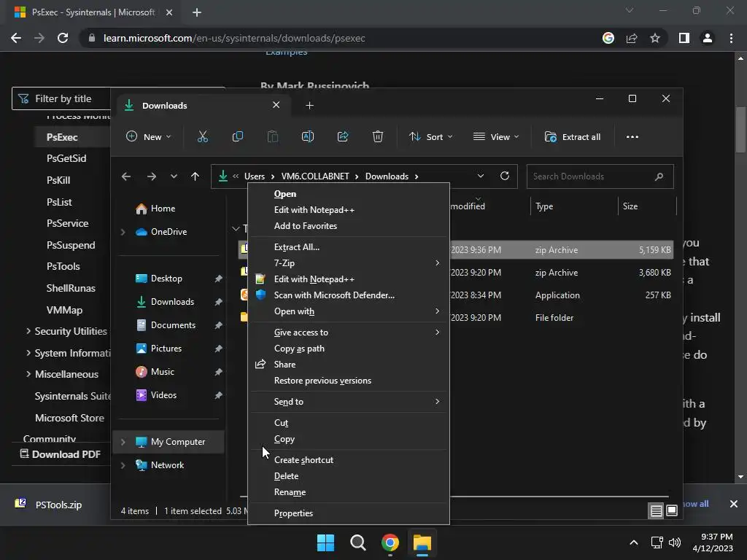Go forward in File Explorer navigation

pyautogui.click(x=152, y=176)
